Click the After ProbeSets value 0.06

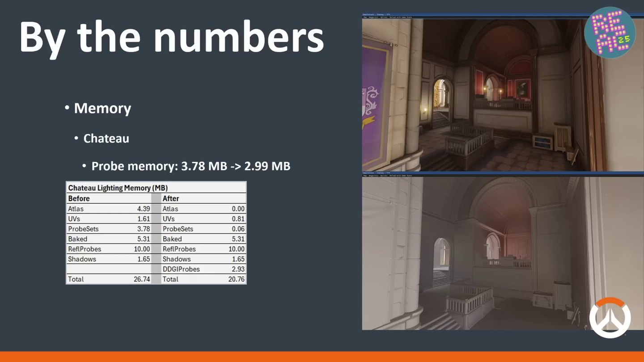pos(238,229)
